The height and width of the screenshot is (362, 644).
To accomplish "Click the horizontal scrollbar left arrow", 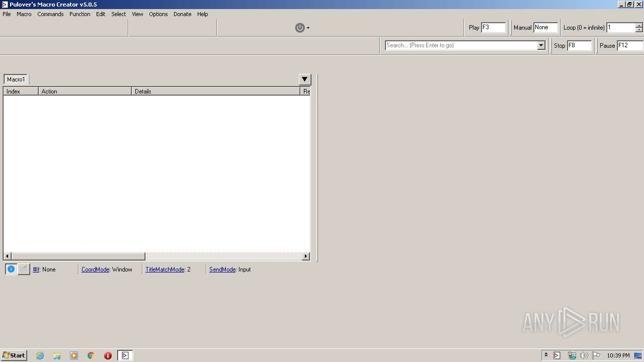I will 8,256.
